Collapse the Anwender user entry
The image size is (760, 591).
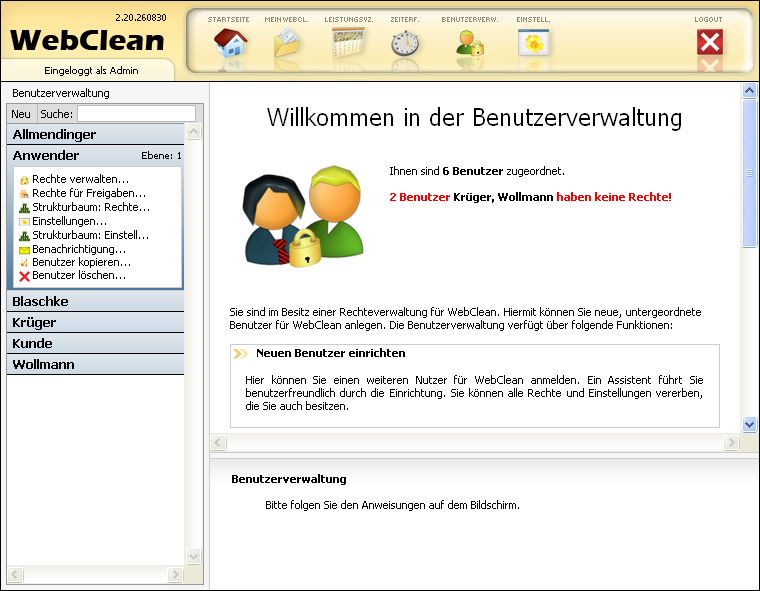[95, 155]
